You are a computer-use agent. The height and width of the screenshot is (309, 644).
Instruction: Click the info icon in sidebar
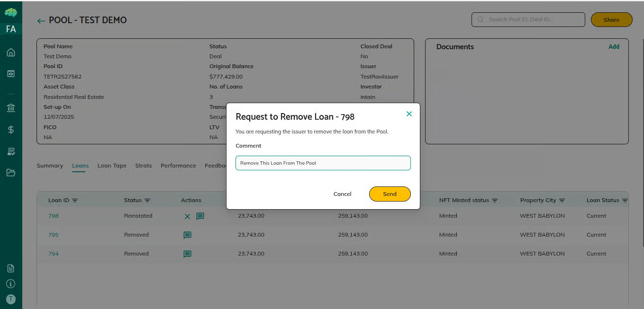(x=11, y=284)
